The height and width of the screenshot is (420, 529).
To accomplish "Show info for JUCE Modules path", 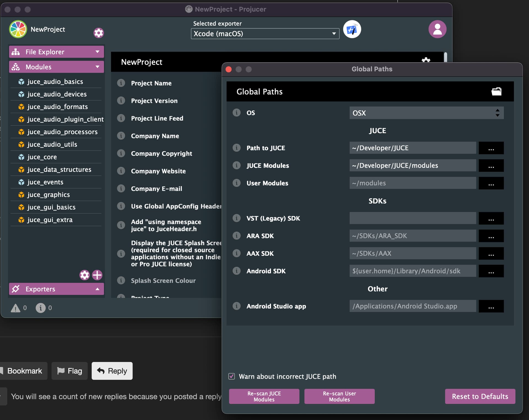I will coord(236,165).
